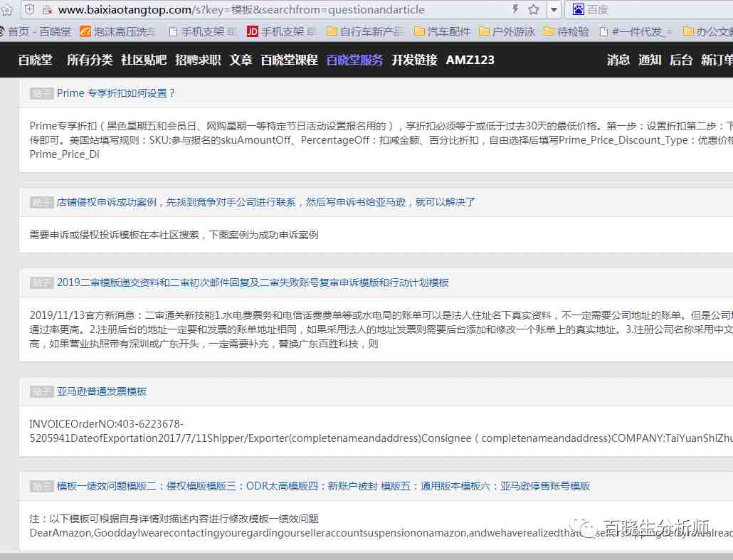This screenshot has width=733, height=560.
Task: Open 通知 in top navigation
Action: 649,60
